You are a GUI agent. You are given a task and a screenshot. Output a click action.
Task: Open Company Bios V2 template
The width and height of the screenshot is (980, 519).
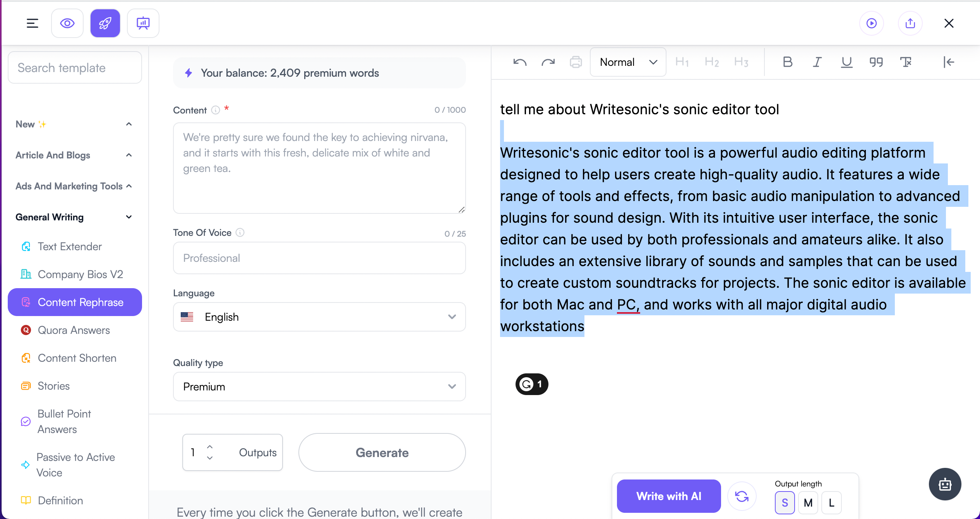coord(74,274)
